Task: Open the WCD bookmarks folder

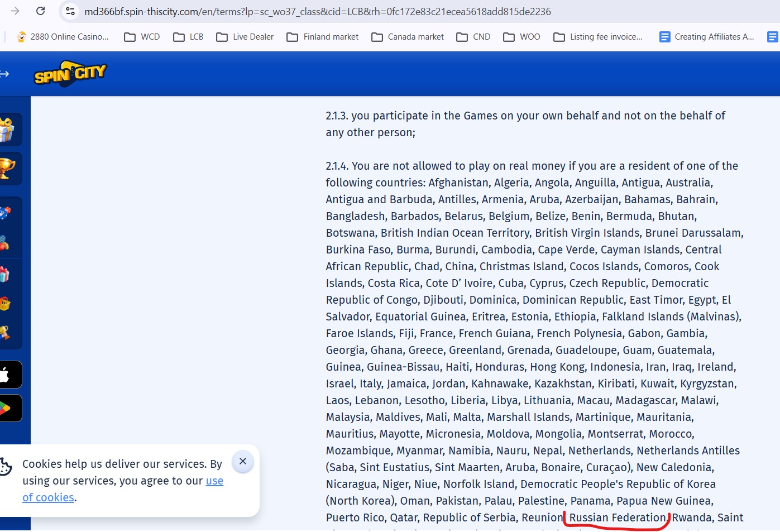Action: (142, 37)
